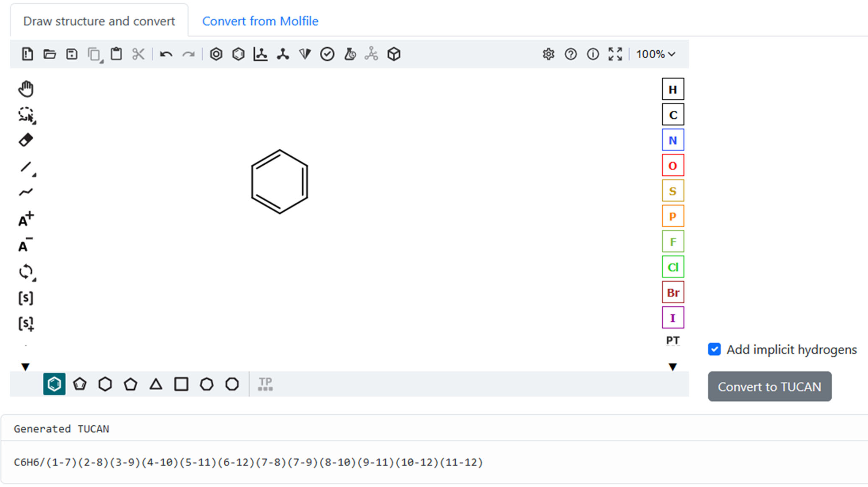Expand left toolbar with down arrow
This screenshot has height=487, width=868.
[x=25, y=367]
